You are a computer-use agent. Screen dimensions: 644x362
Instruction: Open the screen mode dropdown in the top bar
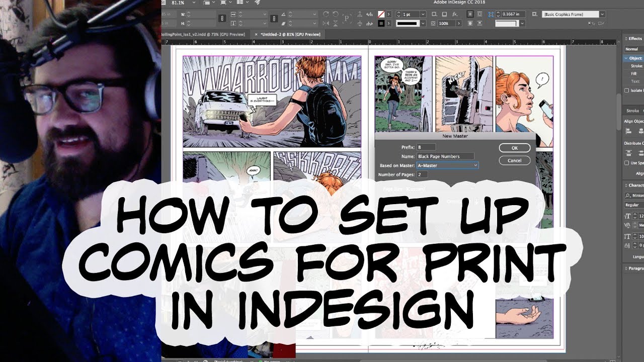coord(230,3)
